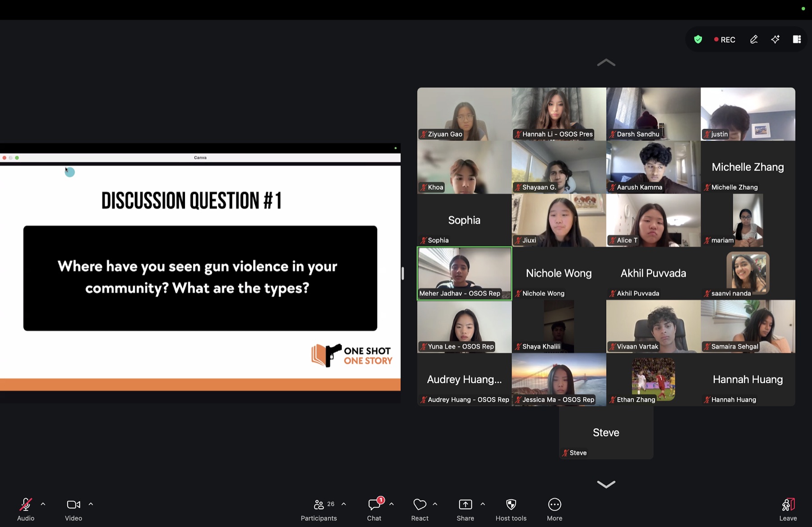Open the annotate pencil icon

coord(754,40)
